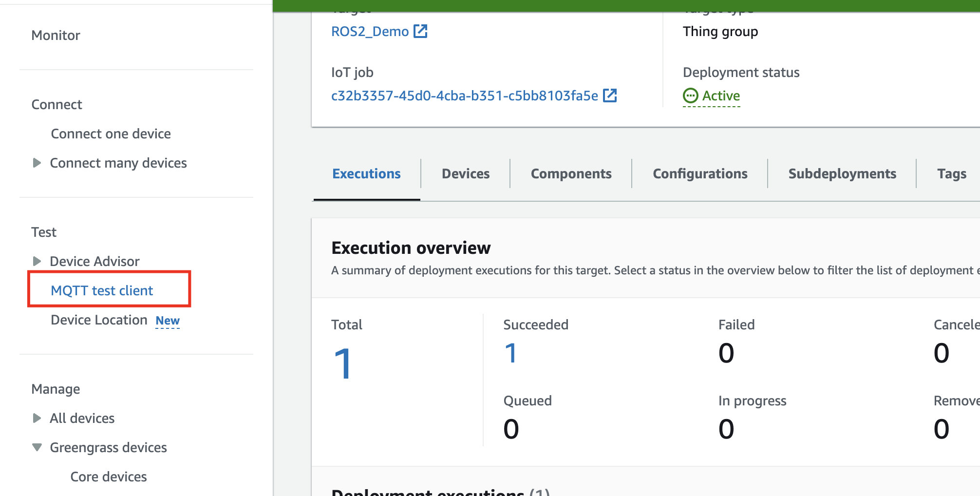Image resolution: width=980 pixels, height=496 pixels.
Task: Expand the Device Advisor section
Action: pos(38,261)
